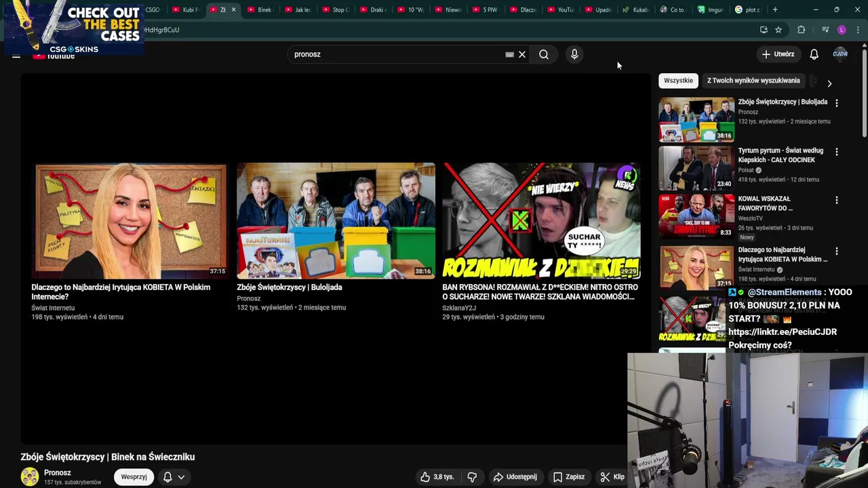Click the BAN RYBSONA video title
Screen dimensions: 868x488
click(540, 292)
